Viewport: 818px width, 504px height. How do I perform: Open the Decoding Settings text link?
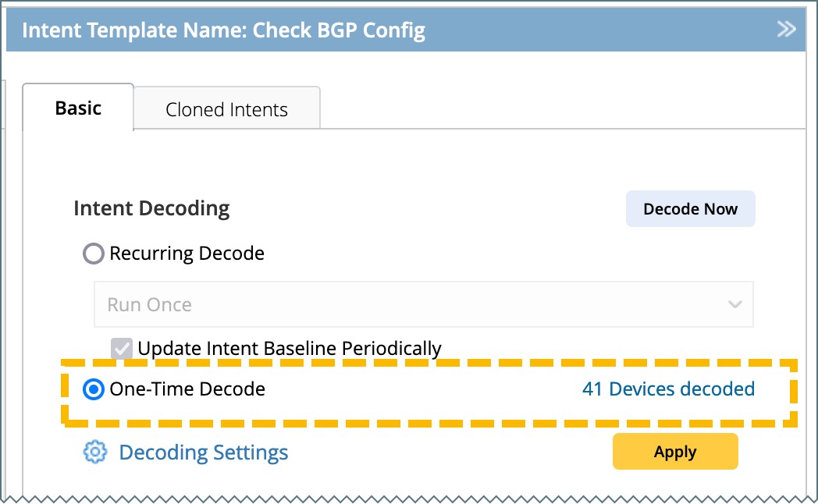click(203, 453)
